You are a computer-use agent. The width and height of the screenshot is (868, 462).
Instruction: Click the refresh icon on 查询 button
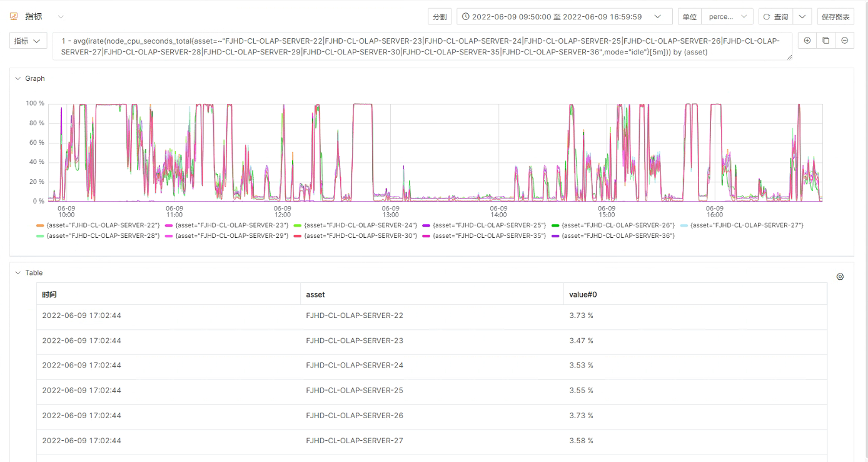767,17
